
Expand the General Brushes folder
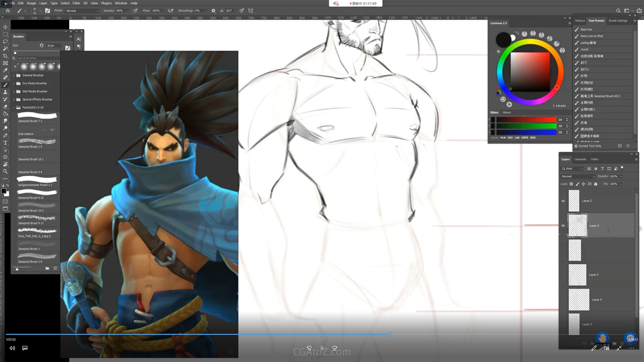pos(14,75)
